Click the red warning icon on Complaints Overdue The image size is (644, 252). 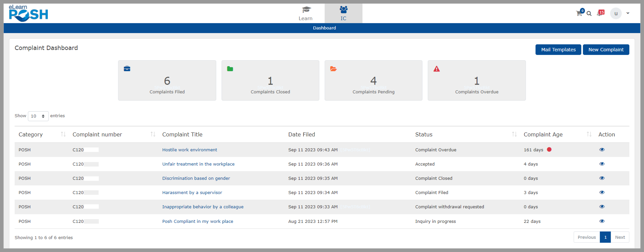pyautogui.click(x=437, y=69)
